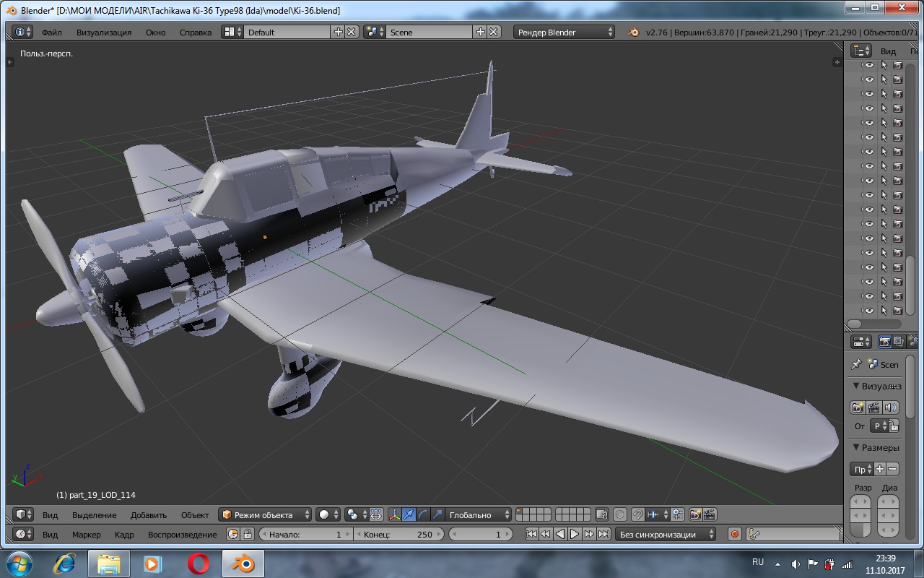Pin the Scene properties context
This screenshot has width=924, height=578.
pos(856,365)
